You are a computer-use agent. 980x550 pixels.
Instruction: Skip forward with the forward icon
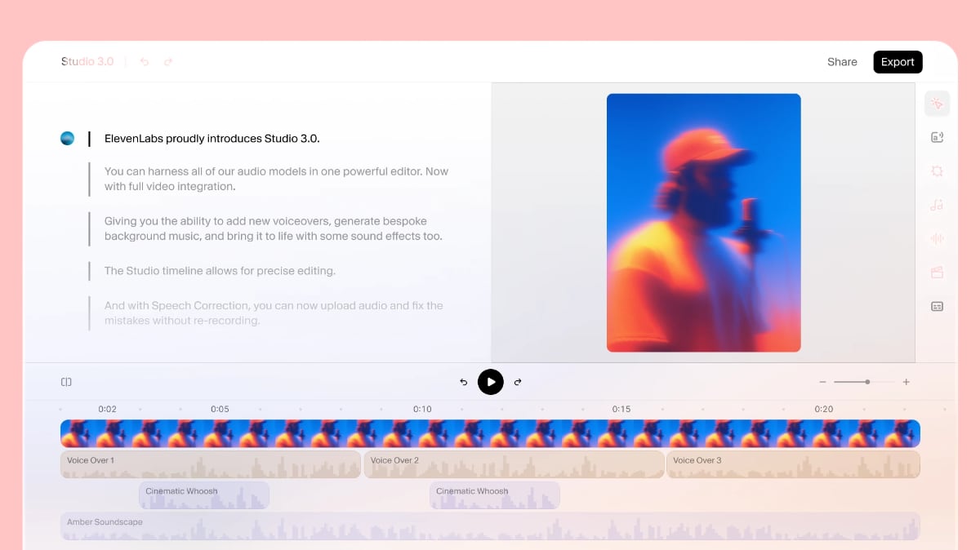[x=518, y=382]
